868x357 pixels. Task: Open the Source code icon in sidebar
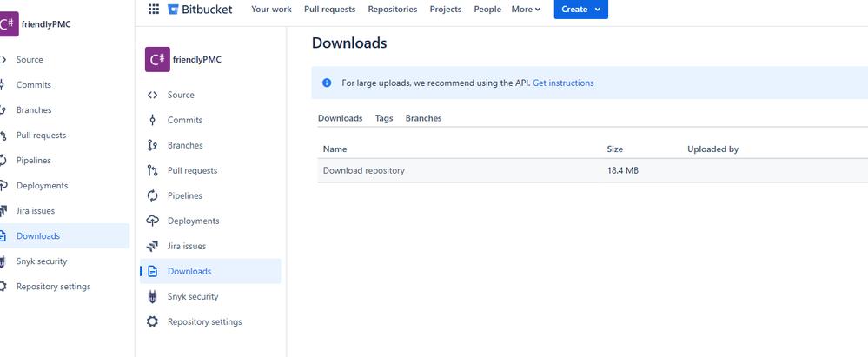pos(152,96)
